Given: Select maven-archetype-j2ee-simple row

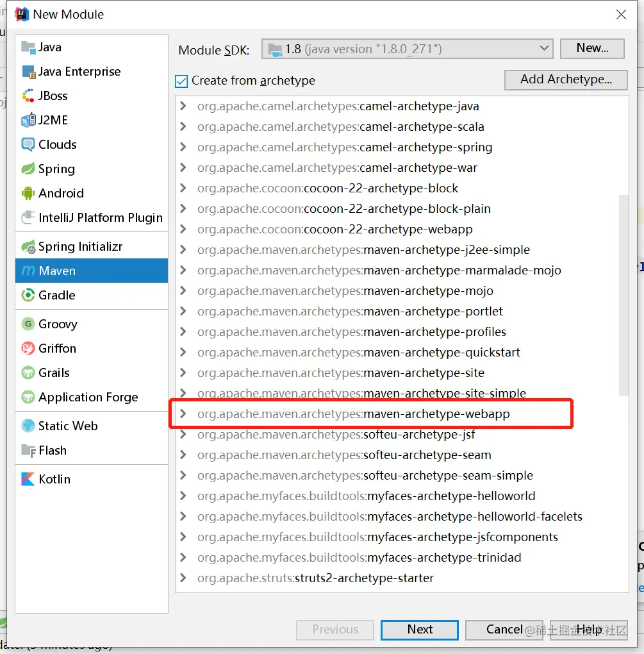Looking at the screenshot, I should click(x=402, y=249).
